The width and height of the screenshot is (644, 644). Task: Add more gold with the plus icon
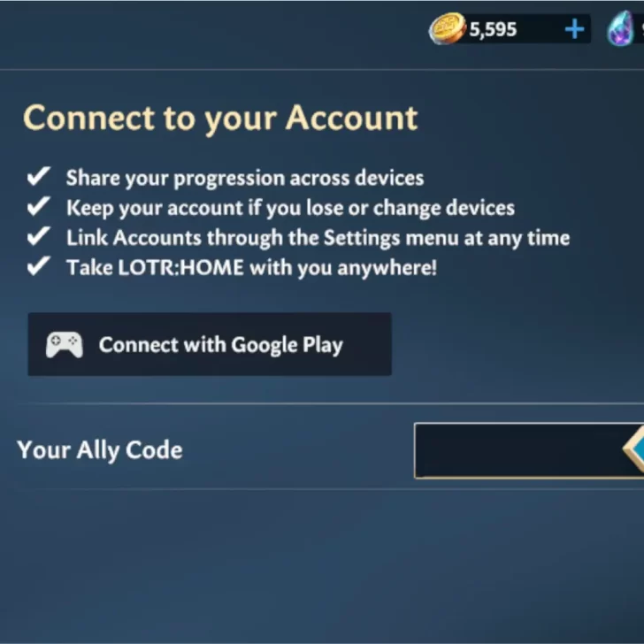[574, 29]
